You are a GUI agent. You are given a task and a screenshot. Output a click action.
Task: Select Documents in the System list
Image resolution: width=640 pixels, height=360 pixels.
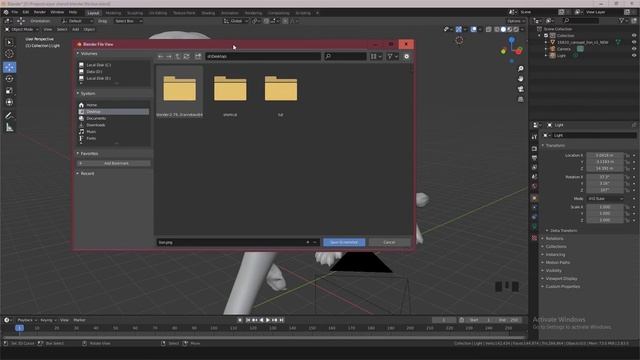[x=113, y=118]
